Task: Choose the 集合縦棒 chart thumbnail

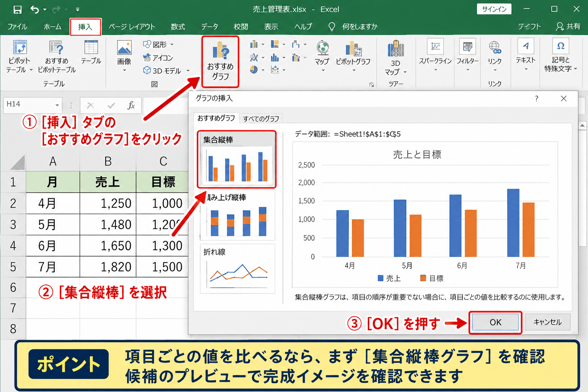Action: point(237,159)
